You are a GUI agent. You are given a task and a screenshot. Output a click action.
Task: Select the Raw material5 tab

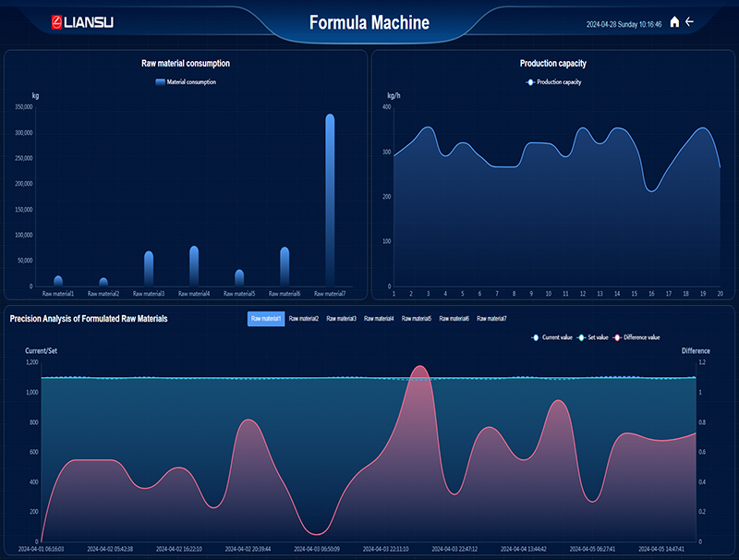pos(417,319)
